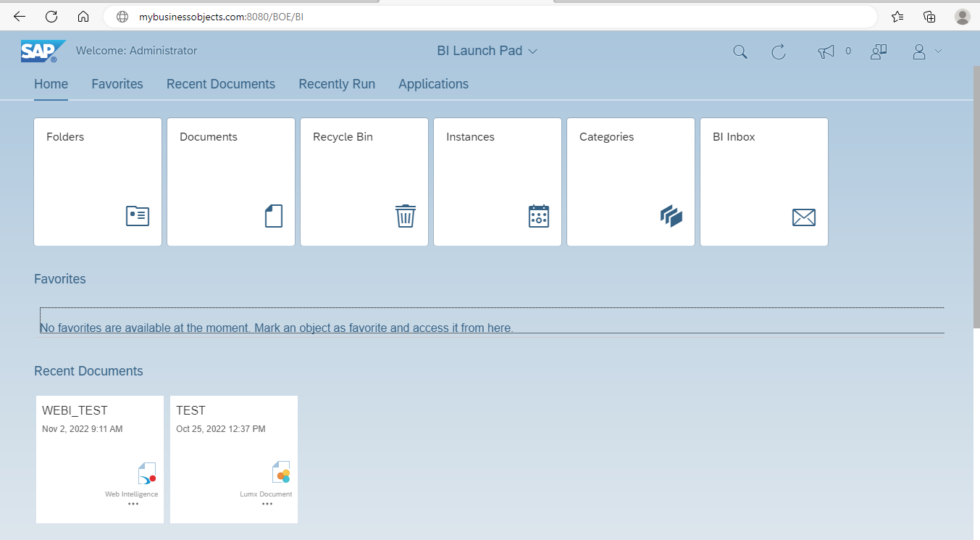Click the Oct 25, 2022 12:37 PM timestamp
Image resolution: width=980 pixels, height=540 pixels.
click(x=221, y=429)
